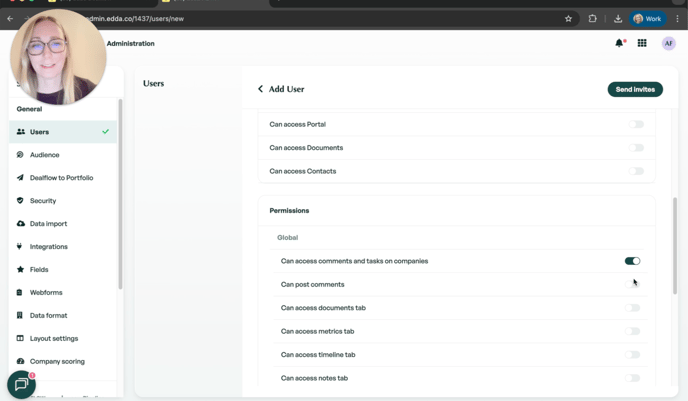The height and width of the screenshot is (401, 688).
Task: Open the notifications bell icon
Action: pos(620,43)
